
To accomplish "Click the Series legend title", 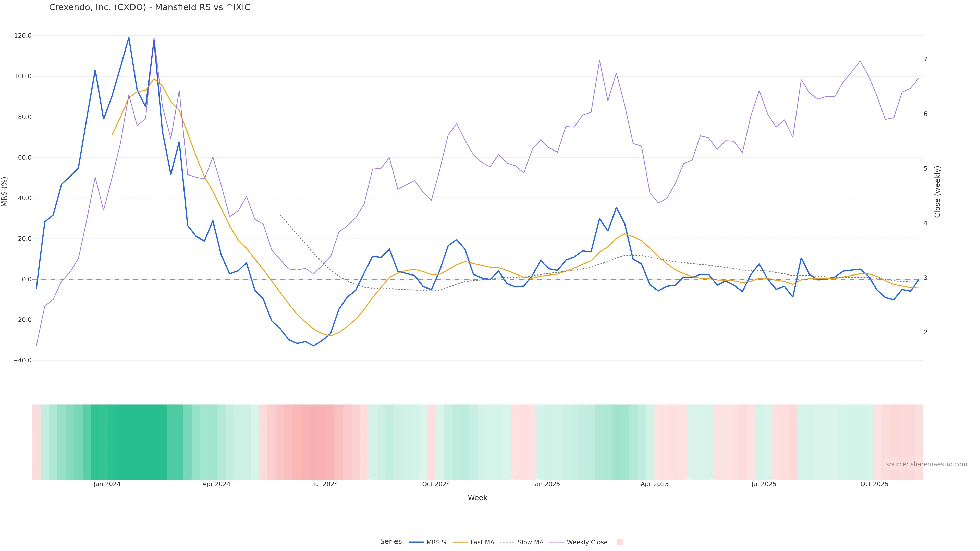I will pos(391,542).
